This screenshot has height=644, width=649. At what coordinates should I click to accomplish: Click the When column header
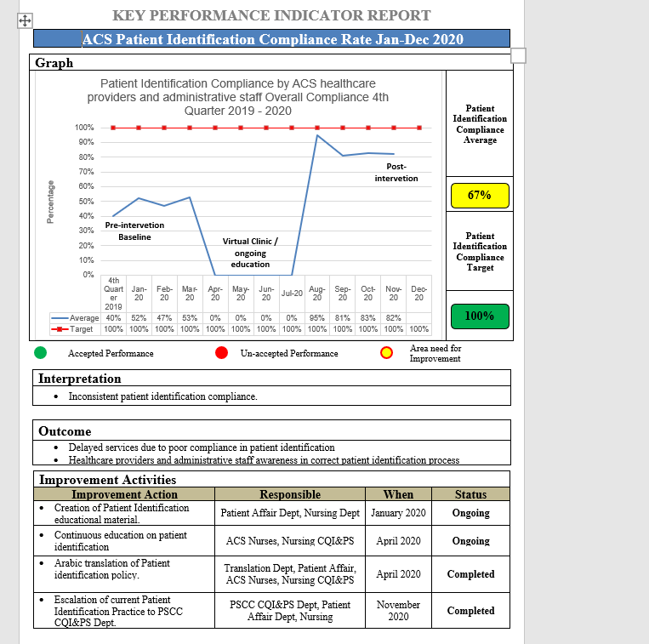coord(398,494)
